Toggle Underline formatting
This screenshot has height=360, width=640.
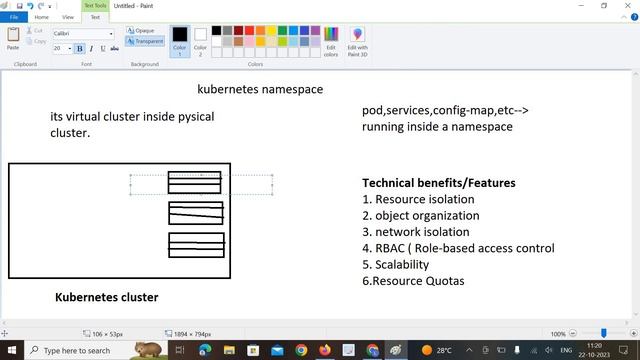pyautogui.click(x=102, y=49)
